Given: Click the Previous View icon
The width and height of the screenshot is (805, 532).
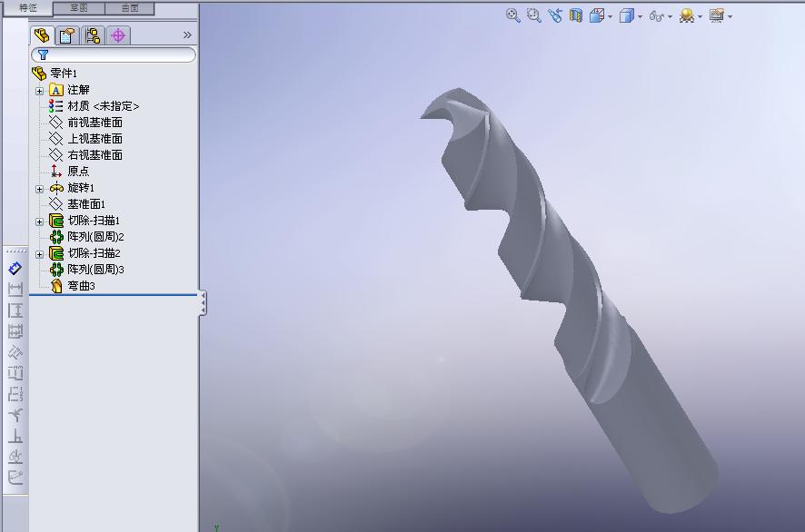Looking at the screenshot, I should 555,15.
